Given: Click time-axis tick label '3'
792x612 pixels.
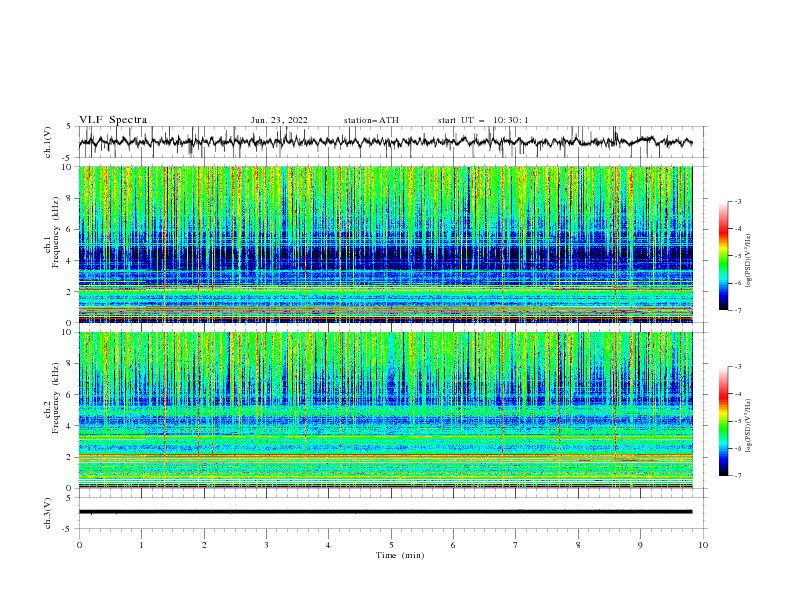Looking at the screenshot, I should [266, 545].
